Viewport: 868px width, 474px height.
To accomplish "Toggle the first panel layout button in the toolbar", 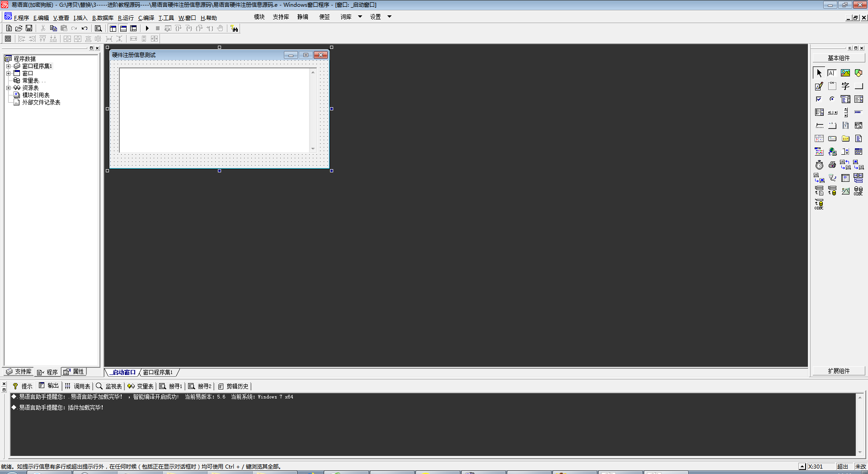I will click(113, 28).
